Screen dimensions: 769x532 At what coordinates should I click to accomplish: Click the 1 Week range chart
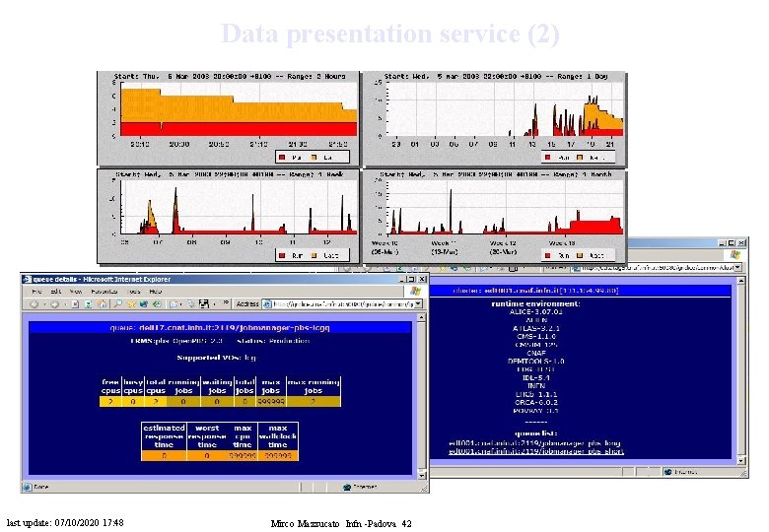pos(228,216)
